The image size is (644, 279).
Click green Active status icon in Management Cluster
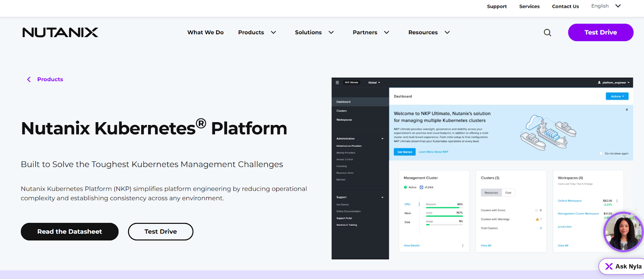(405, 187)
